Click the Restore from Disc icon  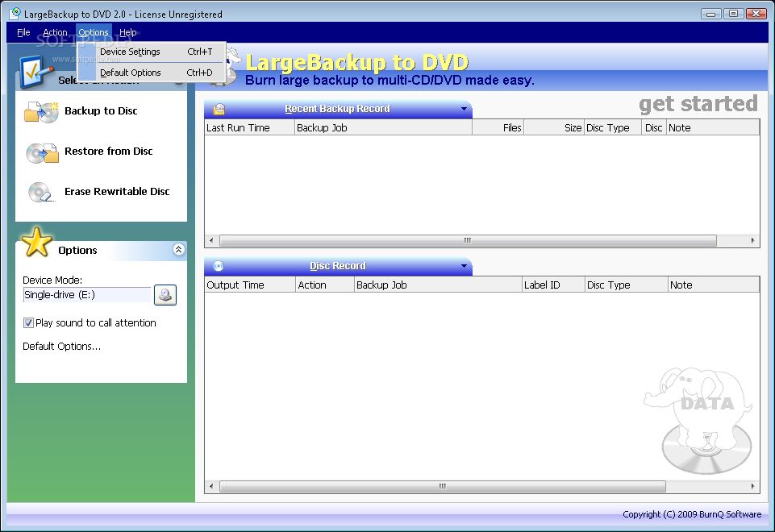pos(42,152)
